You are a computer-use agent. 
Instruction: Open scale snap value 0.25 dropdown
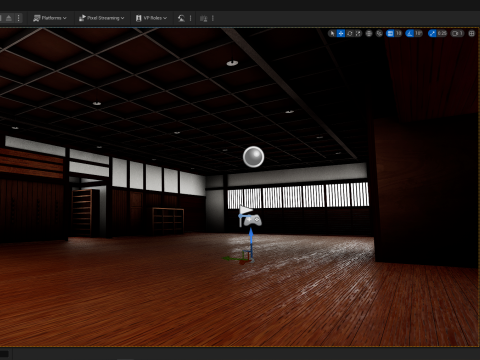(442, 33)
